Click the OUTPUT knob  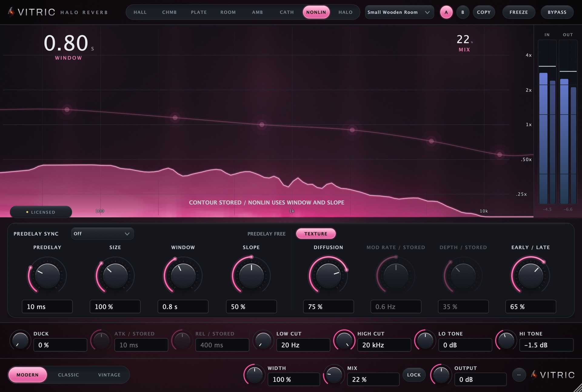tap(441, 375)
